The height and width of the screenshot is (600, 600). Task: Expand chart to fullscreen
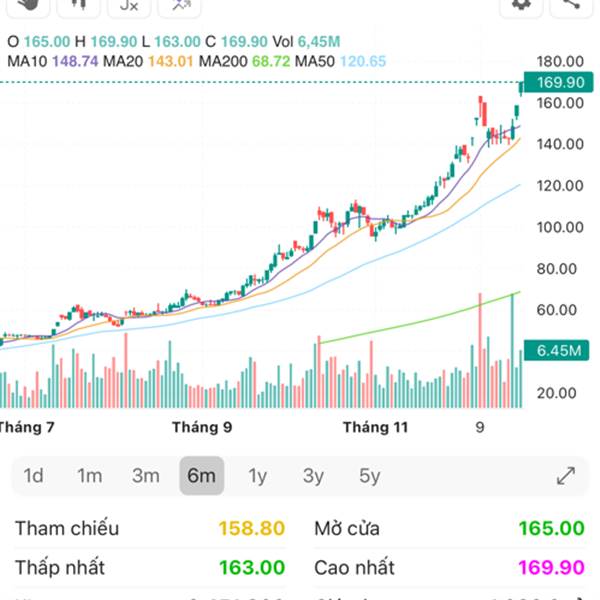tap(565, 476)
